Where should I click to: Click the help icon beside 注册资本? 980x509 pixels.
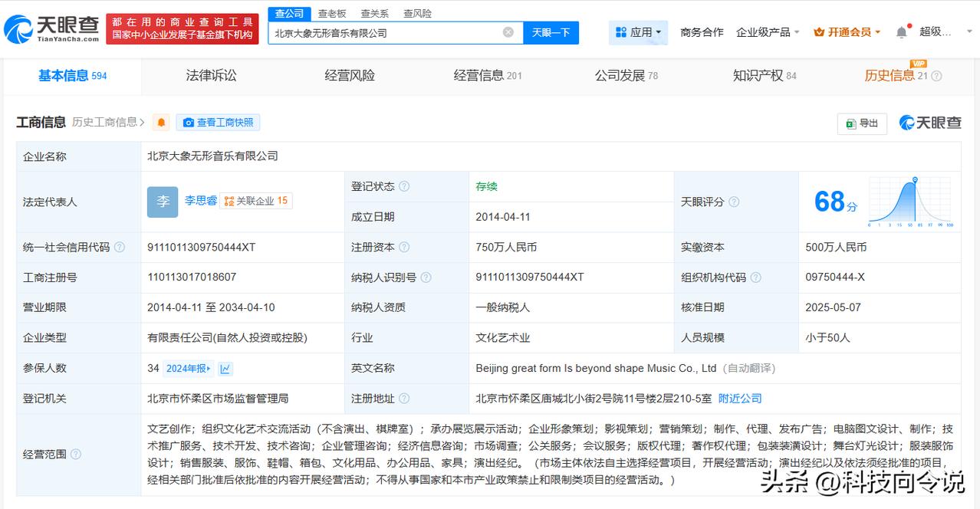[x=404, y=247]
